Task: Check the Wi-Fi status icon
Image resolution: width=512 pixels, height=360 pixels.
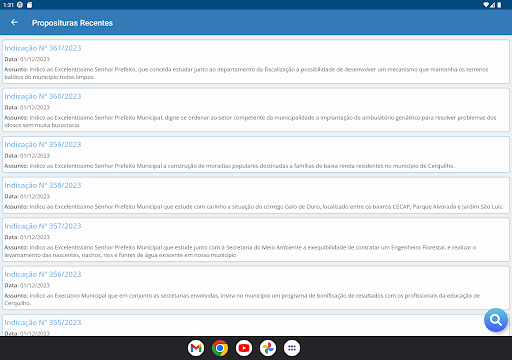Action: point(486,5)
